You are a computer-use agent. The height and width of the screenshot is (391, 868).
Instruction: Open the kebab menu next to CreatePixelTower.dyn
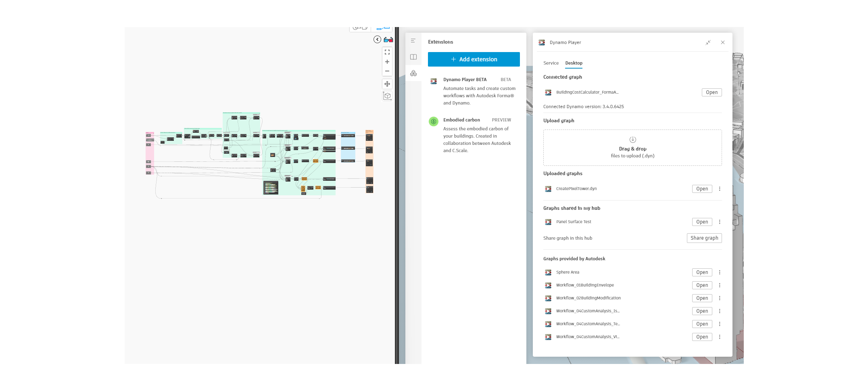[x=720, y=188]
